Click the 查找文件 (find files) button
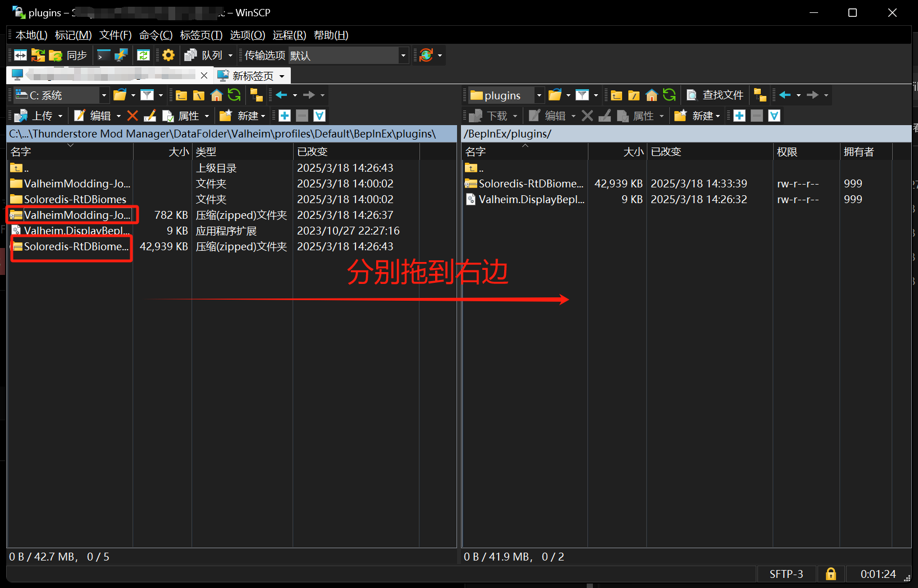 click(x=715, y=95)
